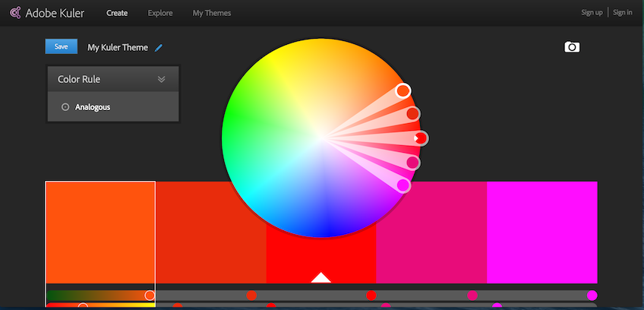
Task: Select the magenta wheel handle
Action: tap(403, 185)
